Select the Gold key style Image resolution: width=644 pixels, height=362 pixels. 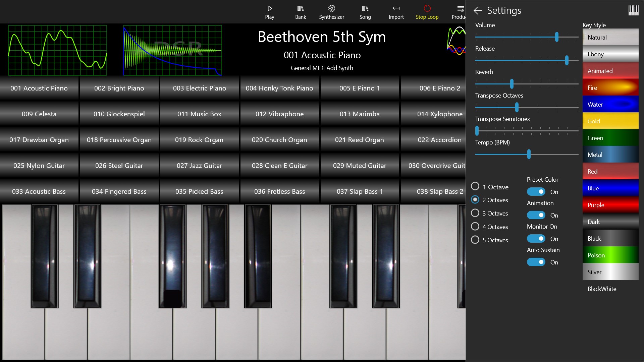610,121
